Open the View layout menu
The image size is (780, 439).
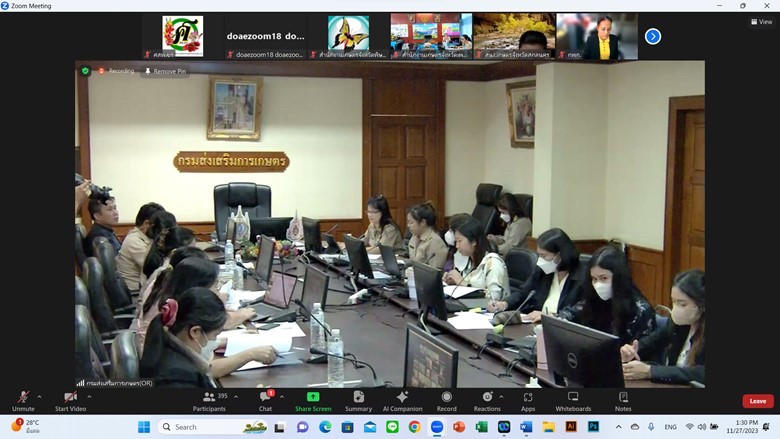762,21
